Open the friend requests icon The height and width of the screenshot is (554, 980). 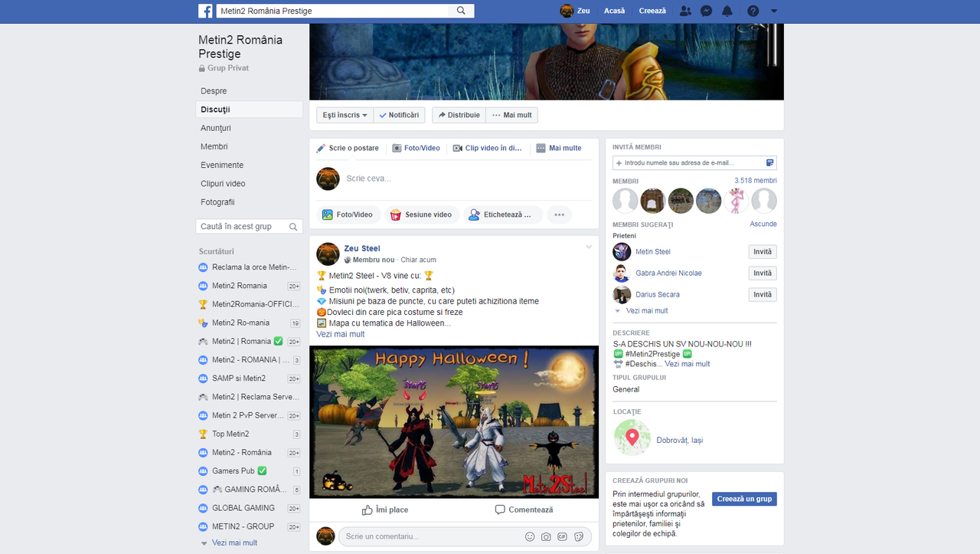tap(685, 11)
